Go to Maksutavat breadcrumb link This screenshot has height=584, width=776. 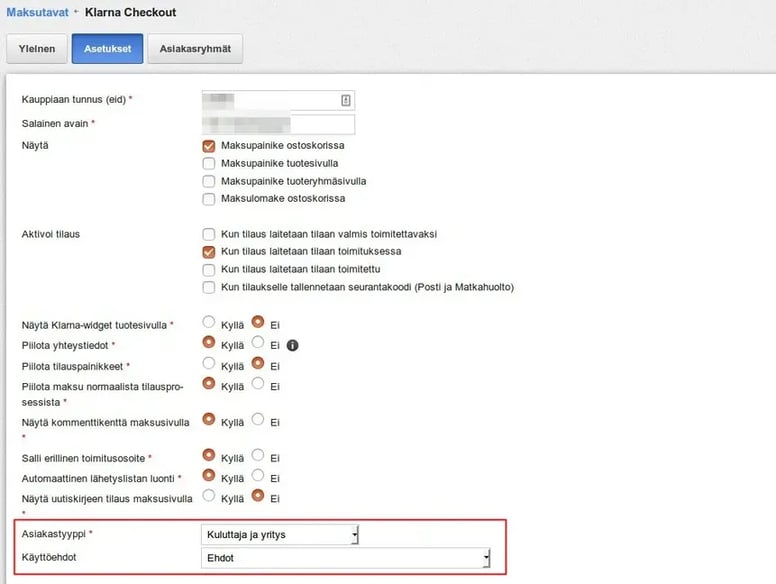pyautogui.click(x=38, y=12)
